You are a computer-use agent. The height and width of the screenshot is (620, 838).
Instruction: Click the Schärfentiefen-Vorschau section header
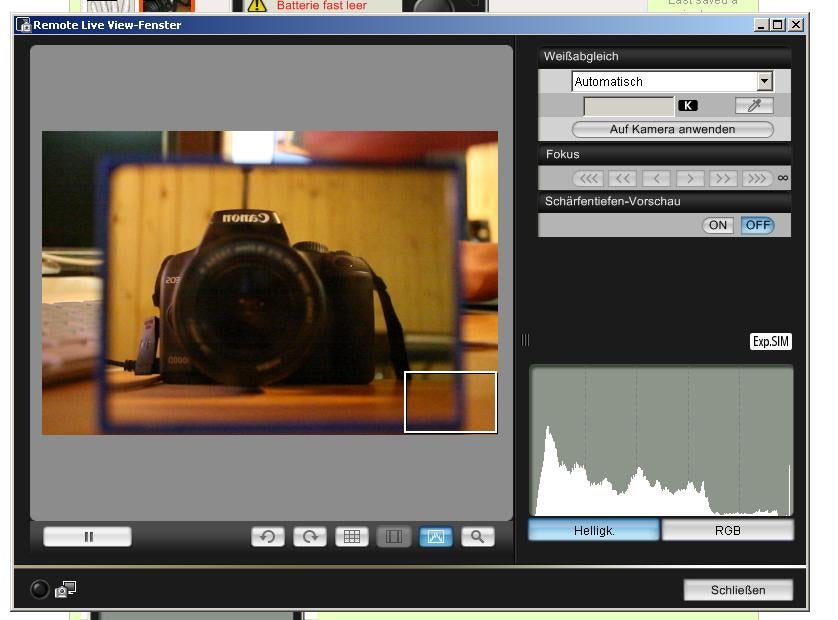click(664, 202)
